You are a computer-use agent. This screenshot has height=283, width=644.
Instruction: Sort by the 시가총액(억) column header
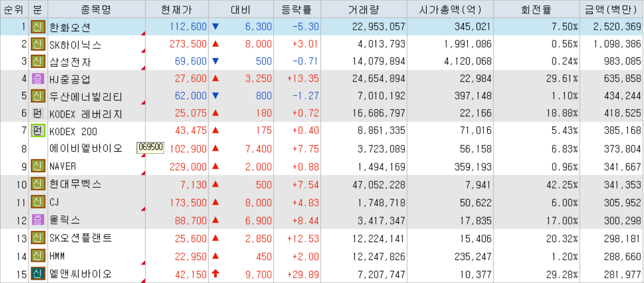(450, 9)
